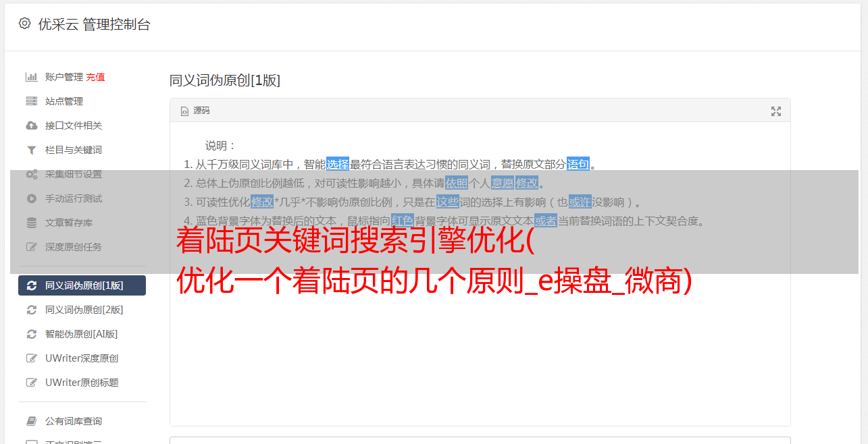This screenshot has width=868, height=444.
Task: Click the red 充值 link
Action: pos(95,77)
